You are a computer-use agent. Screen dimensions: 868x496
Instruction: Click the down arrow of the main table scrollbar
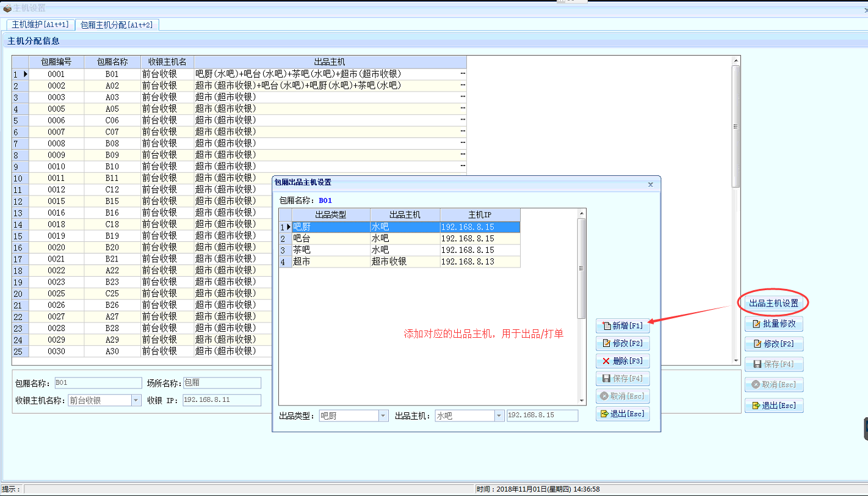(736, 361)
